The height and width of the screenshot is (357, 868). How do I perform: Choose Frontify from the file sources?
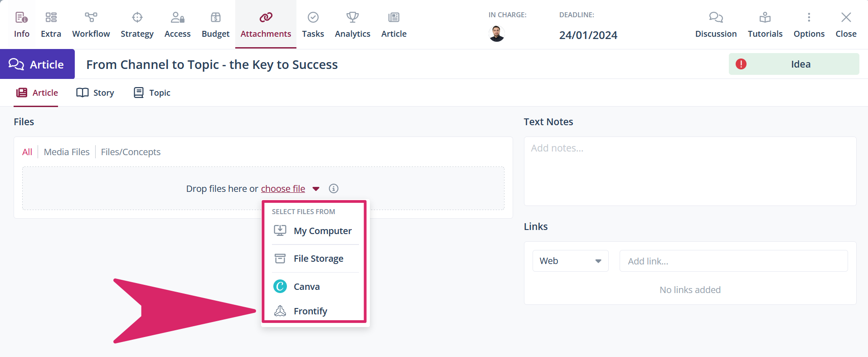pyautogui.click(x=310, y=311)
